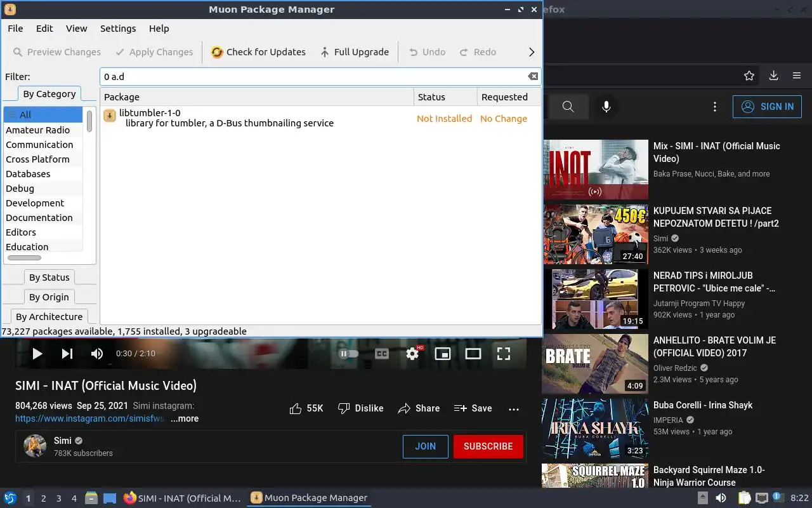The image size is (812, 508).
Task: Subscribe to the Simi channel
Action: click(x=488, y=446)
